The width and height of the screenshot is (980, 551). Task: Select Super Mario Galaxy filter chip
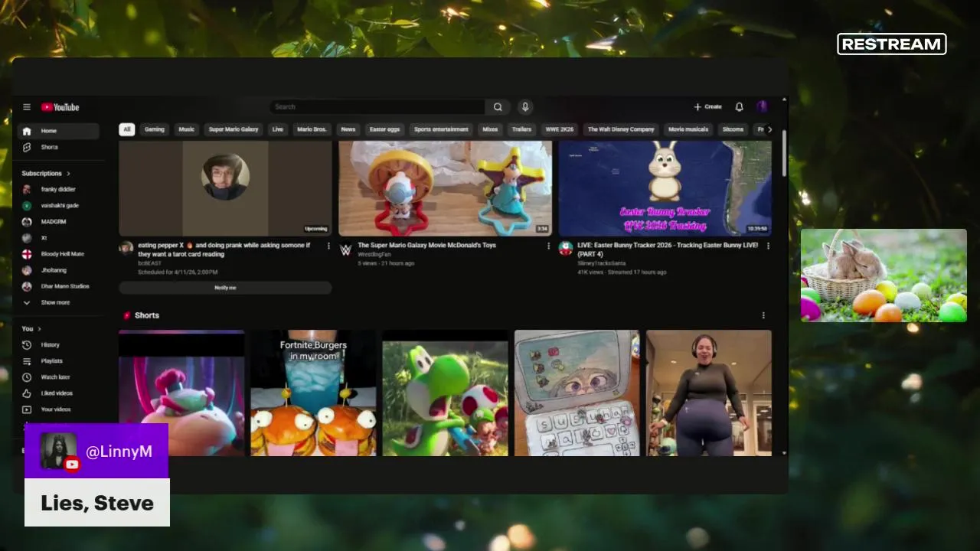[234, 129]
